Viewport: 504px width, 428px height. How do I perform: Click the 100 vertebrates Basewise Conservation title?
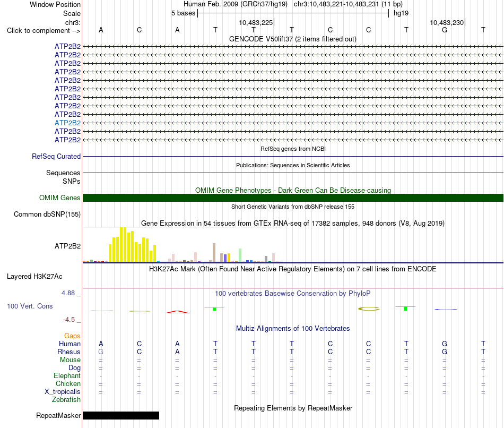[293, 294]
